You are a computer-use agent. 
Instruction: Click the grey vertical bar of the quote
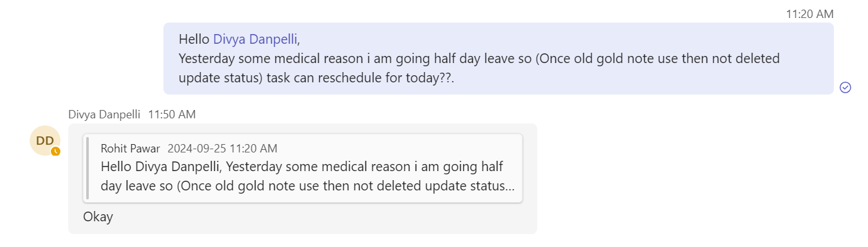point(88,169)
